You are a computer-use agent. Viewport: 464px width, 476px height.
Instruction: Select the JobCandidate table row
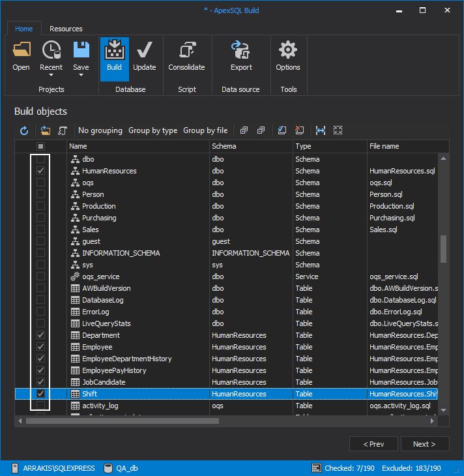pyautogui.click(x=226, y=382)
